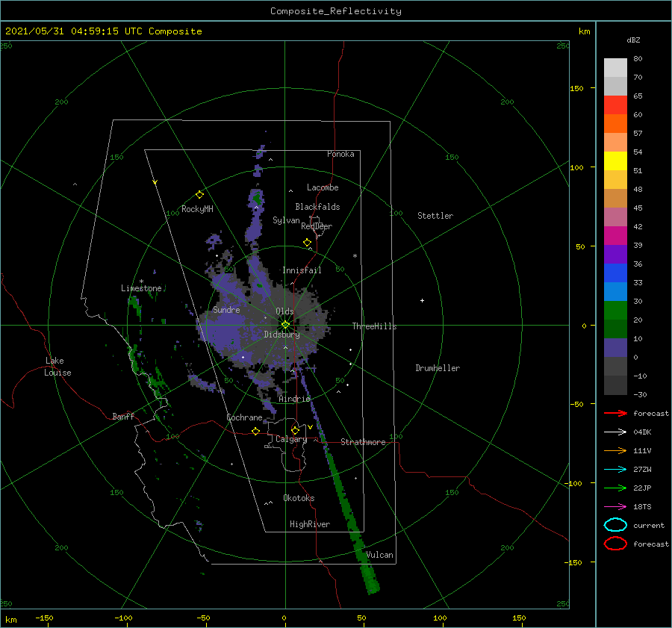Click the Olds town label
Viewport: 672px width, 628px height.
tap(284, 311)
